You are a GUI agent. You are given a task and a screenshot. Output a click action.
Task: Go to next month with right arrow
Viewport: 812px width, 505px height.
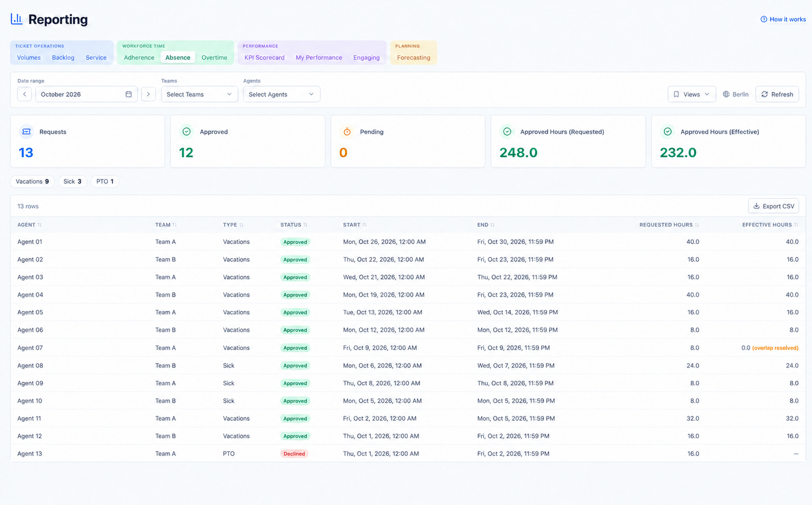click(x=149, y=94)
